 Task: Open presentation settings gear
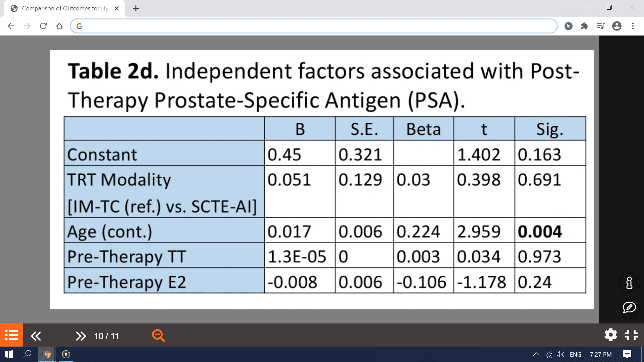(x=610, y=335)
